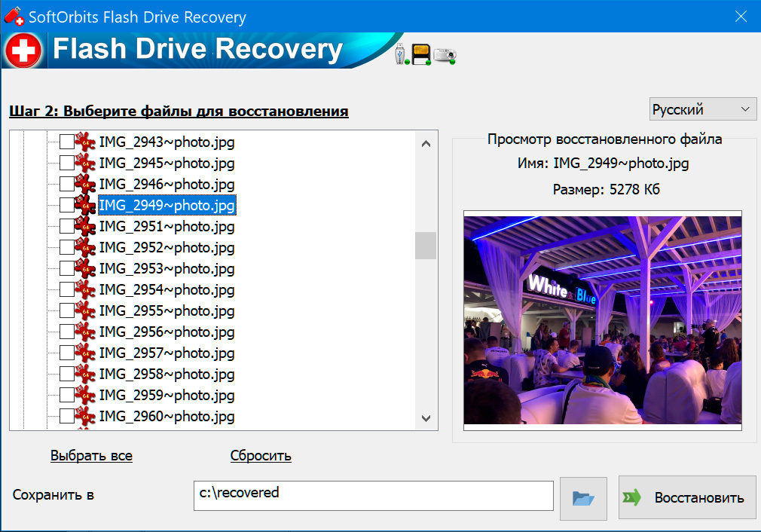Click Сбросить to clear selection

click(261, 455)
